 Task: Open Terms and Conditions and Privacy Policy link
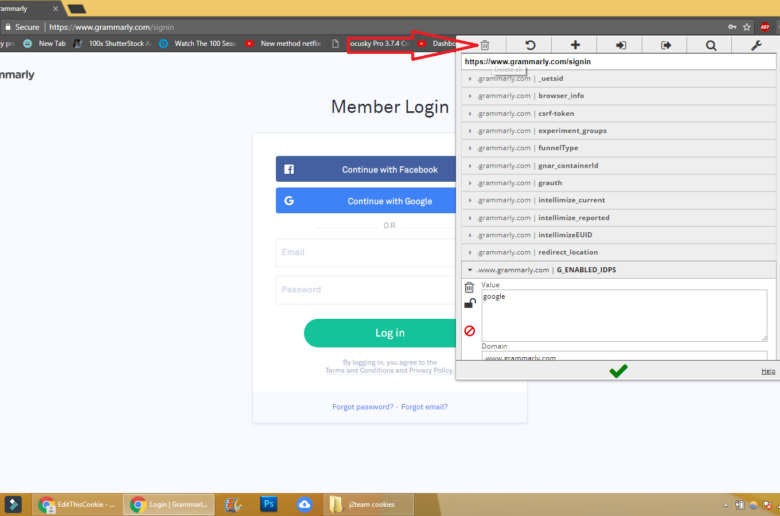coord(389,371)
